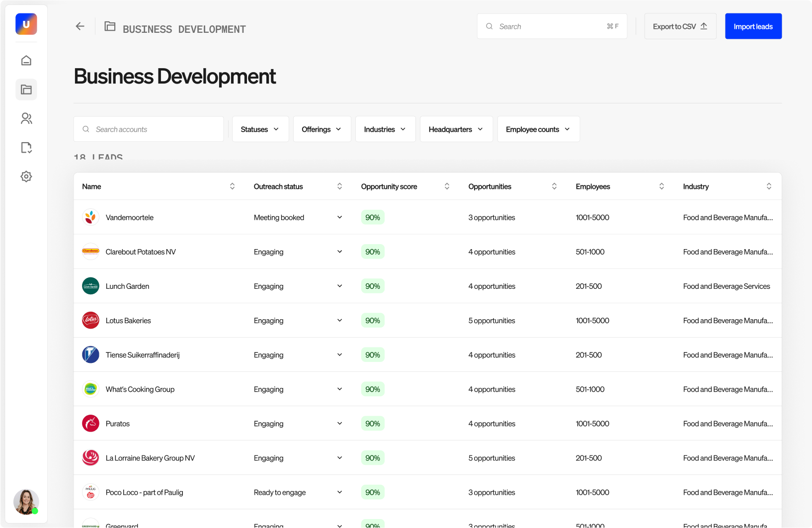This screenshot has height=528, width=812.
Task: Click the Tiense Suikerraffinaderij logo
Action: [x=90, y=354]
